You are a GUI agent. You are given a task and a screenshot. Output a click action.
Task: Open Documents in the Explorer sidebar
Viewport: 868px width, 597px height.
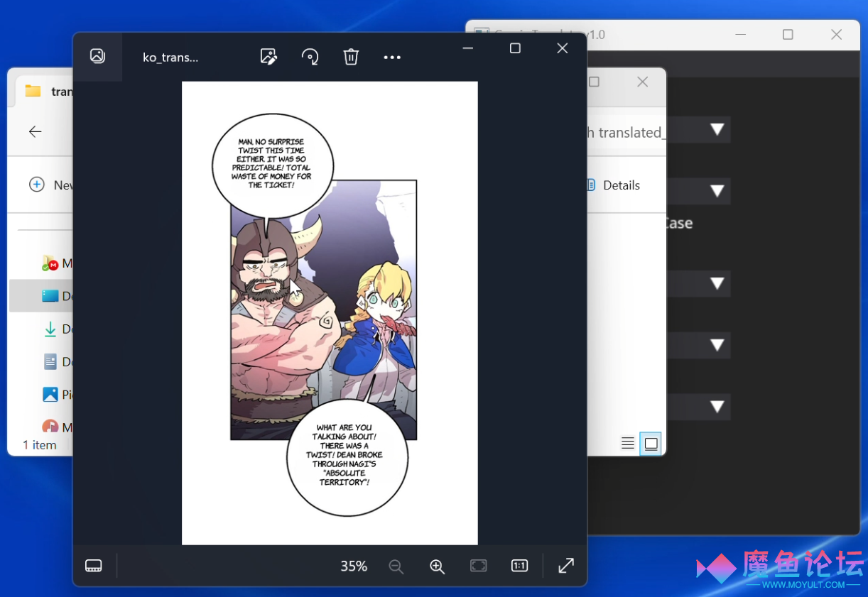(x=57, y=361)
